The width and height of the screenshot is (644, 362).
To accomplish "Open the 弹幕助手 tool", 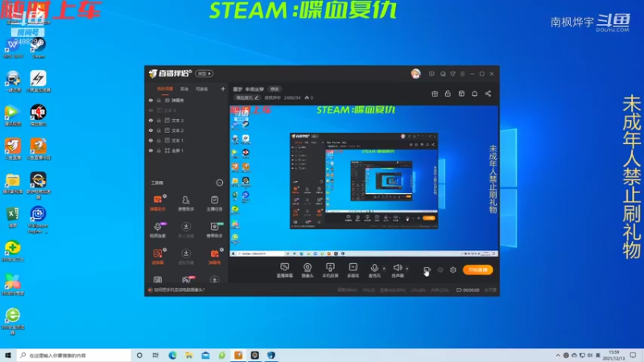I will point(158,204).
